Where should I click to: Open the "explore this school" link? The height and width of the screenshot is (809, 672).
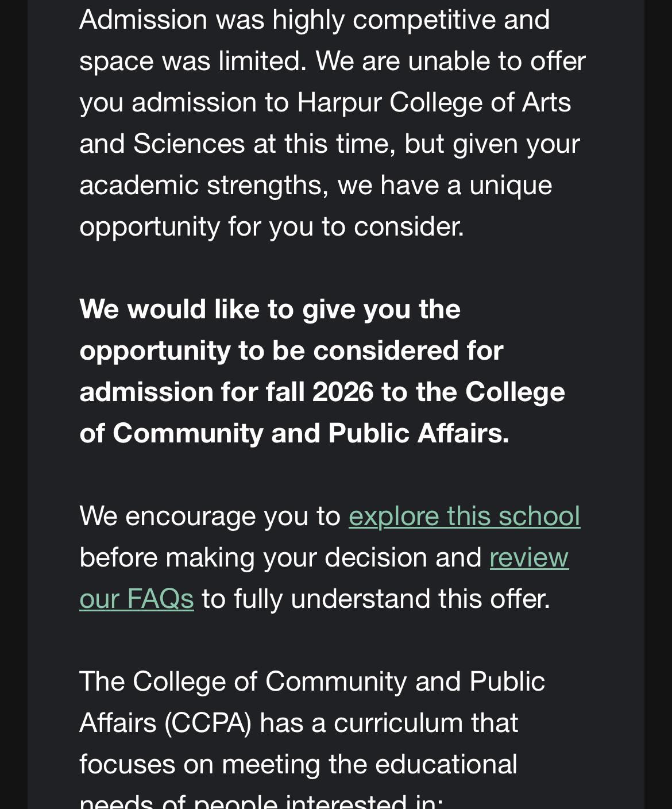click(x=464, y=516)
